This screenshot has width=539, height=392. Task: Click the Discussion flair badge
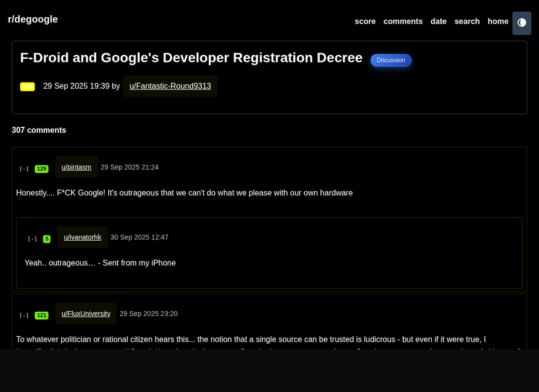[x=391, y=60]
